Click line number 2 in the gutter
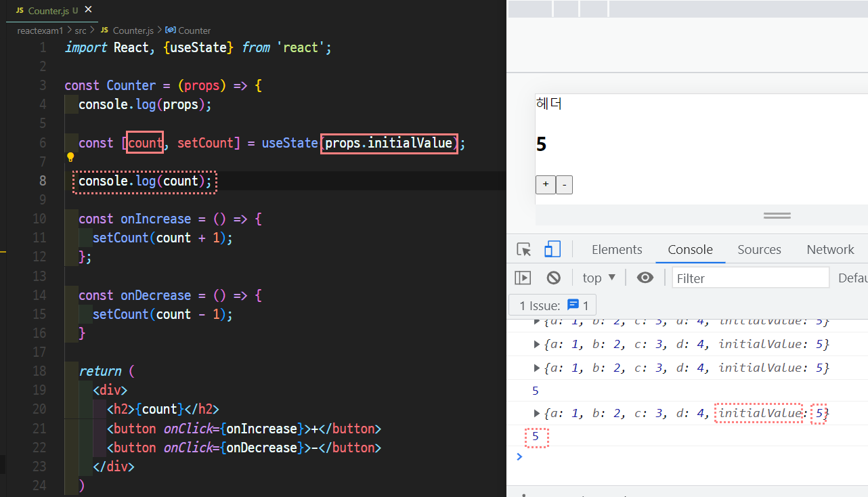Image resolution: width=868 pixels, height=497 pixels. 43,66
